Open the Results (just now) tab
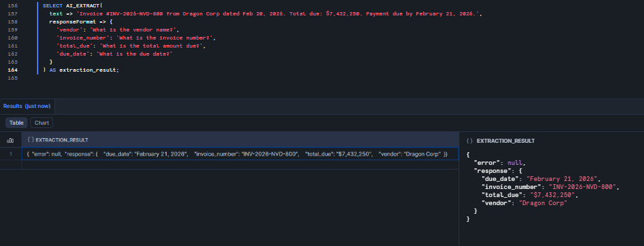Image resolution: width=644 pixels, height=246 pixels. 27,106
